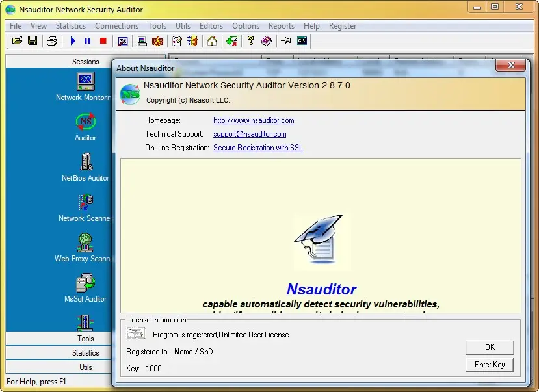Open the command prompt console icon

(x=302, y=41)
